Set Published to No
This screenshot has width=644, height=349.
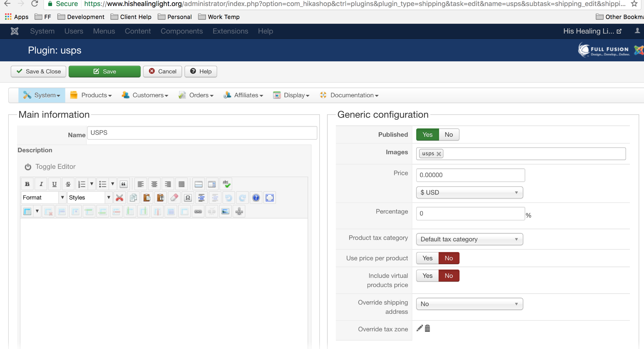point(449,135)
